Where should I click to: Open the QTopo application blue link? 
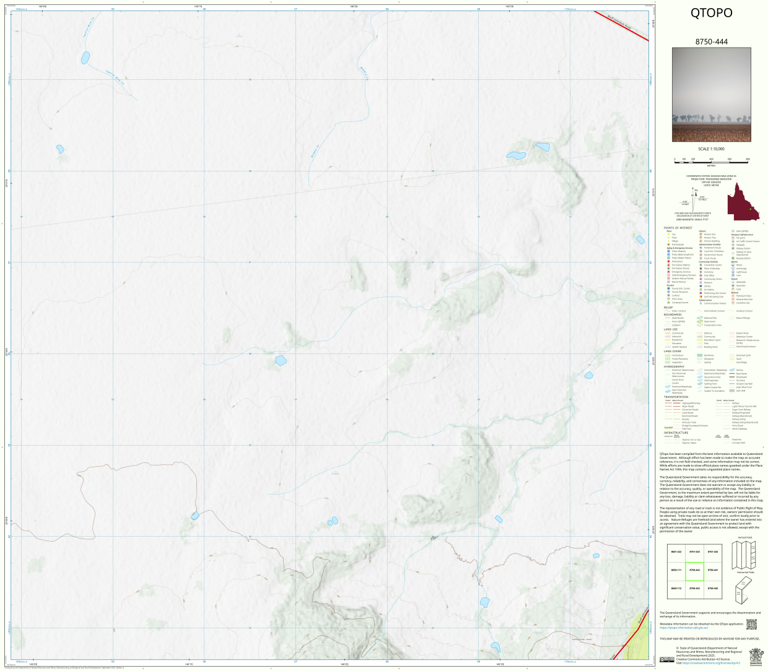684,627
